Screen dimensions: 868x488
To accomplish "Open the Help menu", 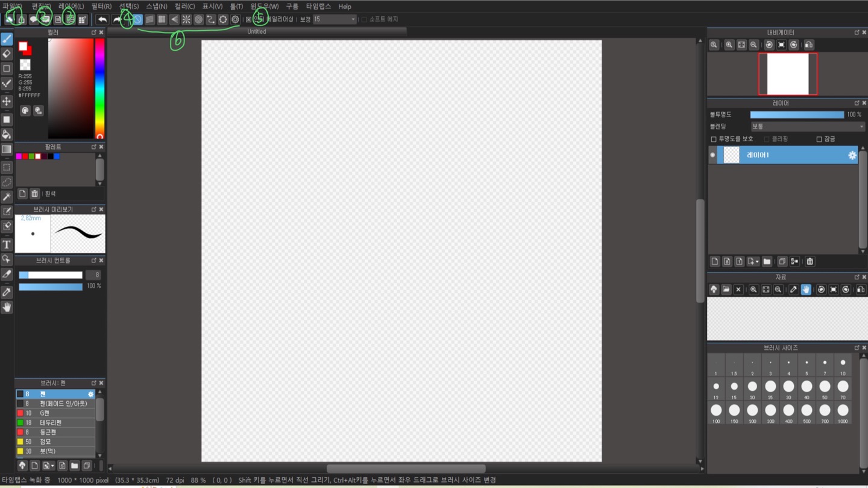I will pyautogui.click(x=345, y=7).
